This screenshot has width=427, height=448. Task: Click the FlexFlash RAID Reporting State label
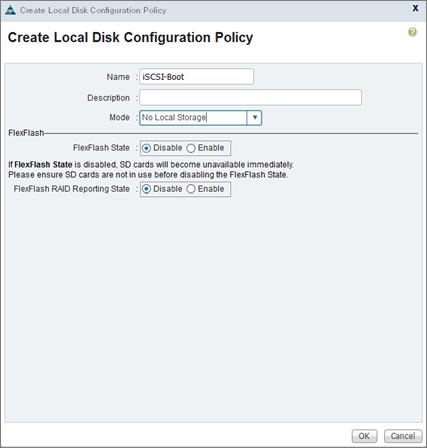pyautogui.click(x=72, y=189)
